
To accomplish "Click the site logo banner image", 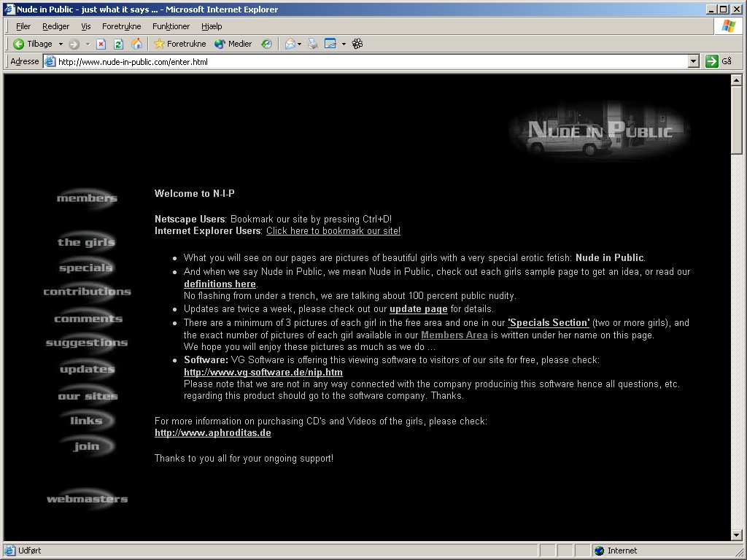I will (x=600, y=130).
